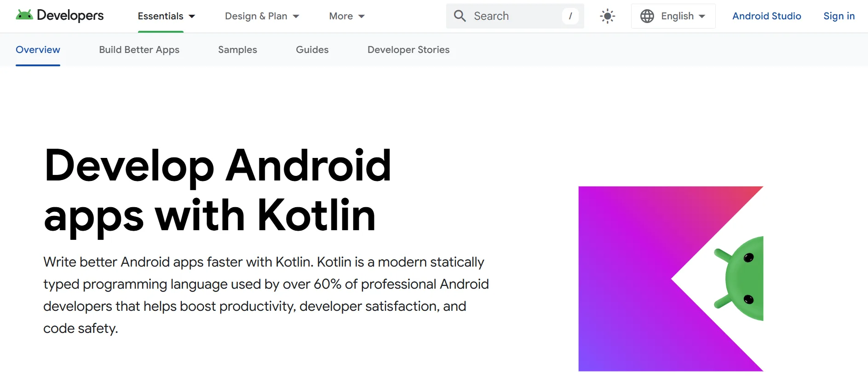
Task: Click the search magnifier icon
Action: point(460,16)
